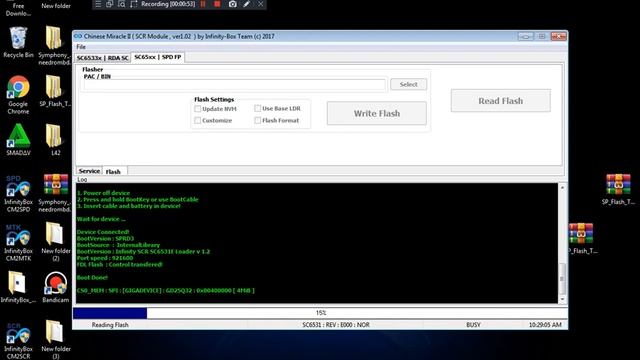The width and height of the screenshot is (640, 360).
Task: Click the Write Flash button
Action: click(377, 113)
